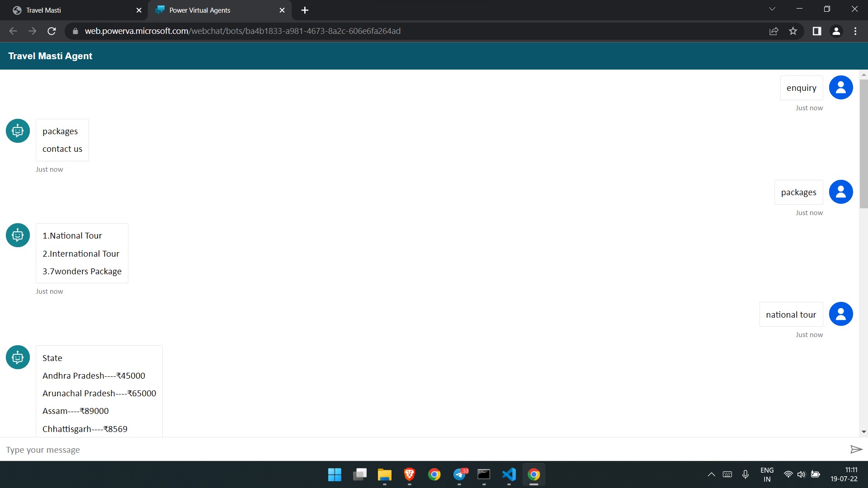The image size is (868, 488).
Task: Bookmark this page with the star icon
Action: pos(793,31)
